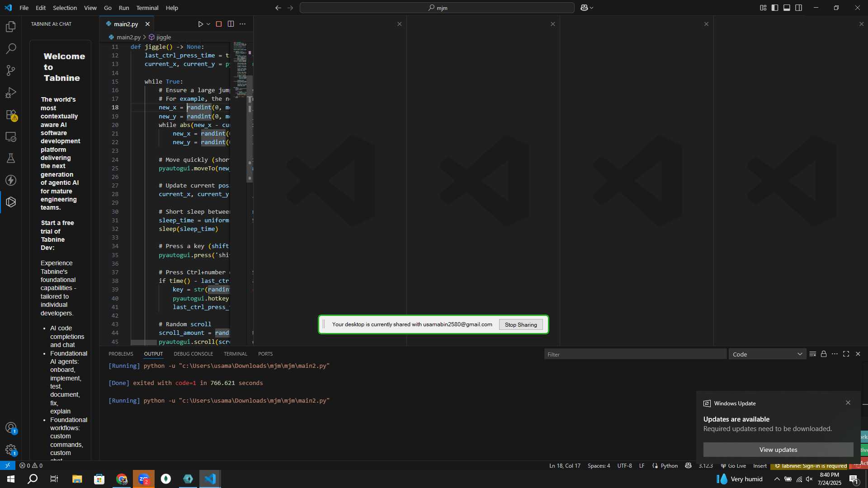Open the Explorer view in activity bar
Image resolution: width=868 pixels, height=488 pixels.
(x=11, y=27)
